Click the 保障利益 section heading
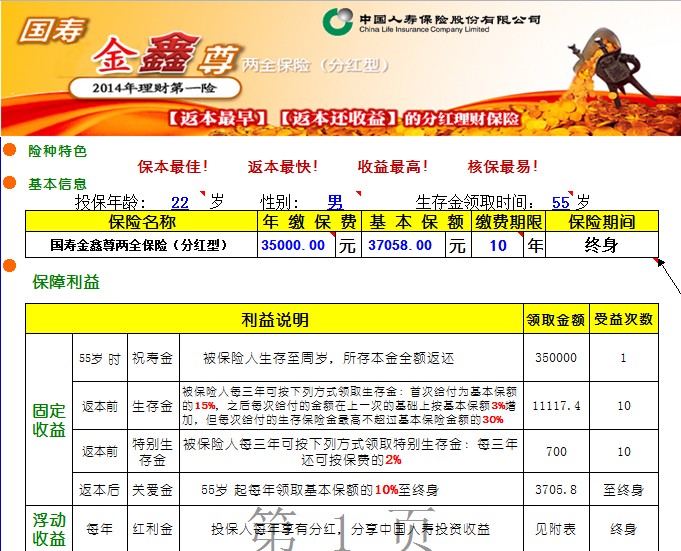The image size is (681, 551). coord(66,282)
